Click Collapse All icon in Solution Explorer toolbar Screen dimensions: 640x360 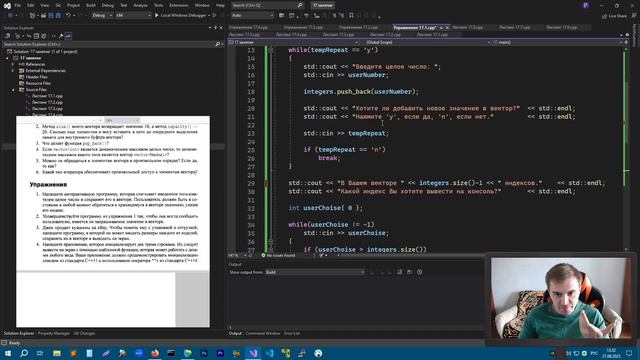(x=36, y=36)
